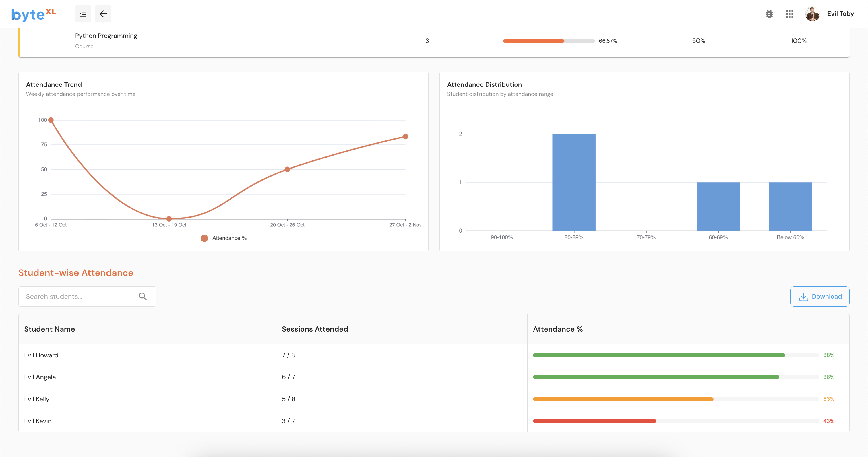The height and width of the screenshot is (457, 868).
Task: Click the Evil Howard student name
Action: [x=41, y=355]
